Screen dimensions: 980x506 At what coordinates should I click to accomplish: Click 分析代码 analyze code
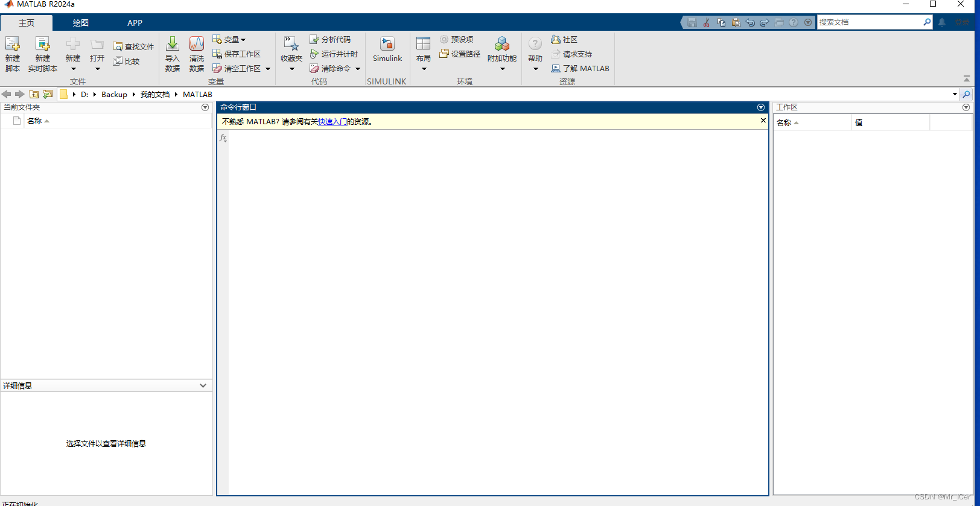[x=330, y=39]
